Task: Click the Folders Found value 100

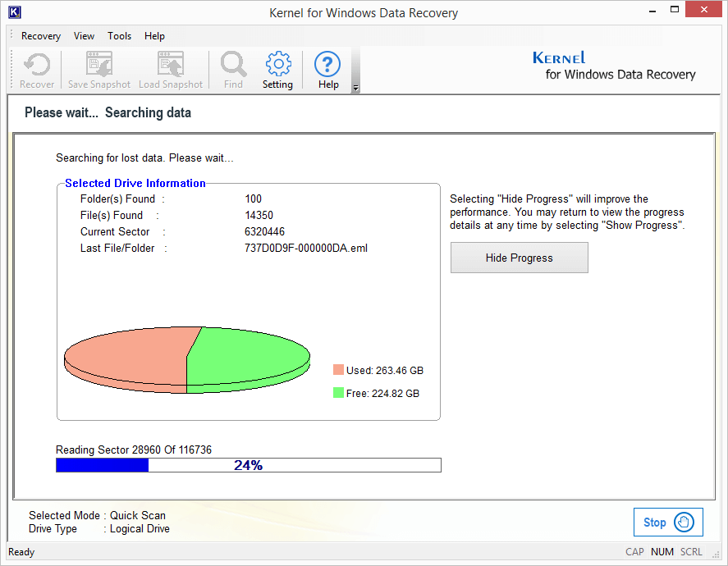Action: click(x=254, y=199)
